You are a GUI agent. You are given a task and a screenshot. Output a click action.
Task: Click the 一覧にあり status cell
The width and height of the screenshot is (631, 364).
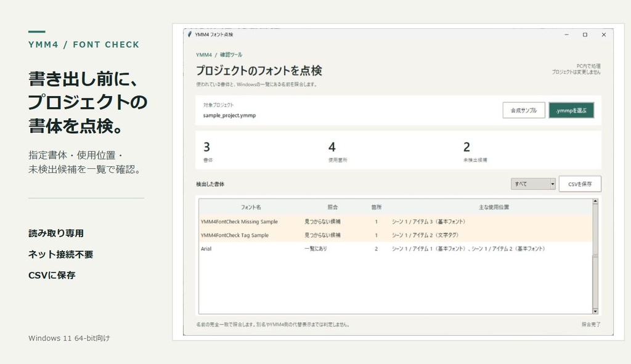click(315, 249)
